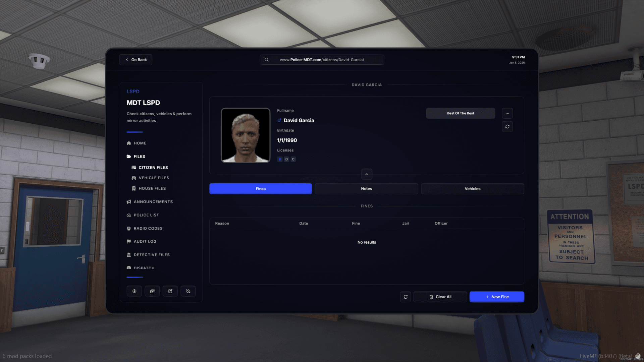Collapse the FILES section

(136, 157)
